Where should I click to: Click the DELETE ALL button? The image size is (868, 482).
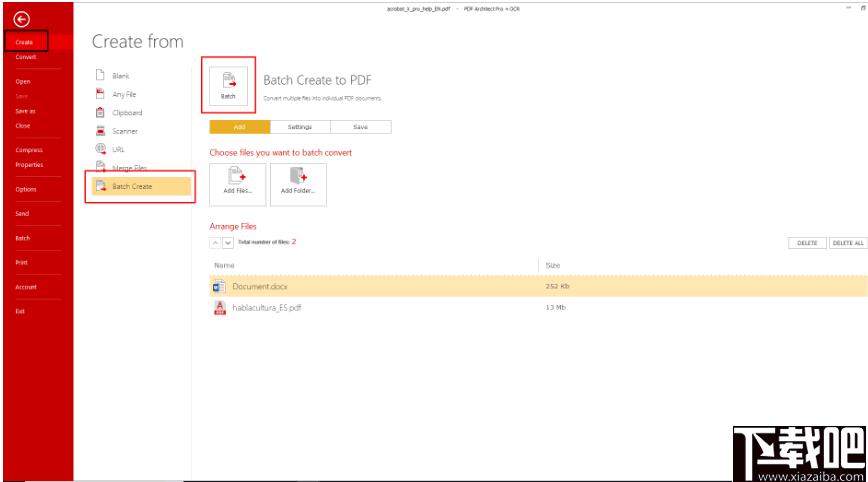pos(848,243)
